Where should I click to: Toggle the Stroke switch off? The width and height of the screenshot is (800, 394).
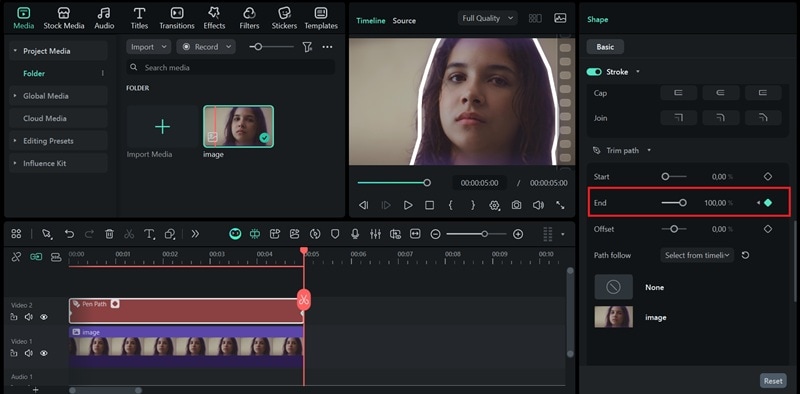[594, 72]
